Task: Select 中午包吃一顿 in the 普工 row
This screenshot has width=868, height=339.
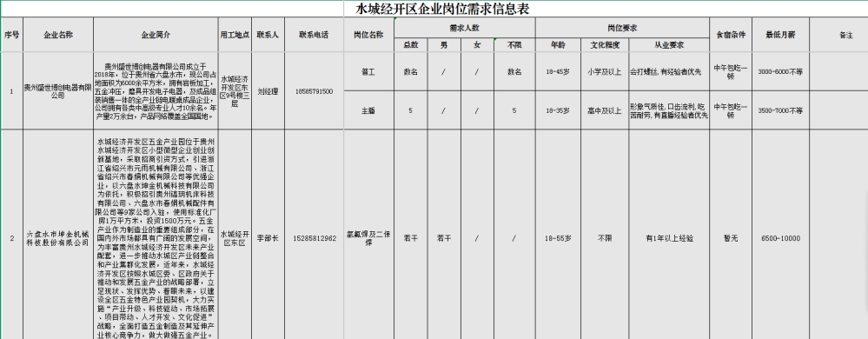Action: tap(731, 71)
